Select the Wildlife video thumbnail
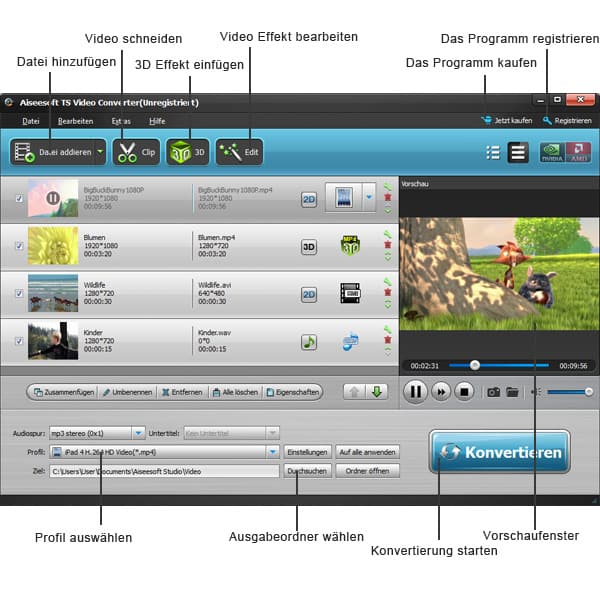600x600 pixels. coord(53,293)
